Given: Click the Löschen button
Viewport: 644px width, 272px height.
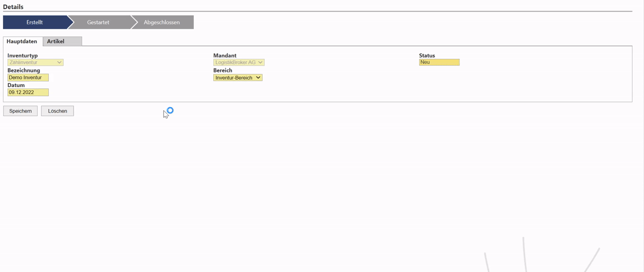Looking at the screenshot, I should coord(57,111).
